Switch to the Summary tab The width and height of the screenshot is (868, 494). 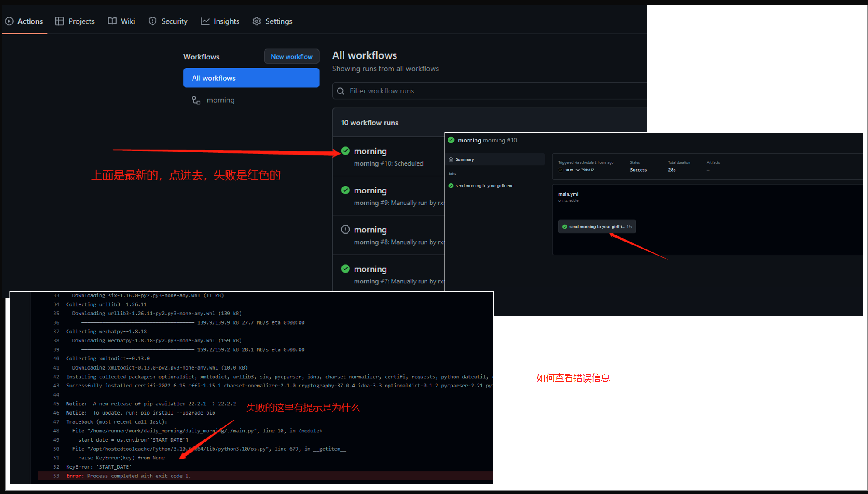point(465,159)
